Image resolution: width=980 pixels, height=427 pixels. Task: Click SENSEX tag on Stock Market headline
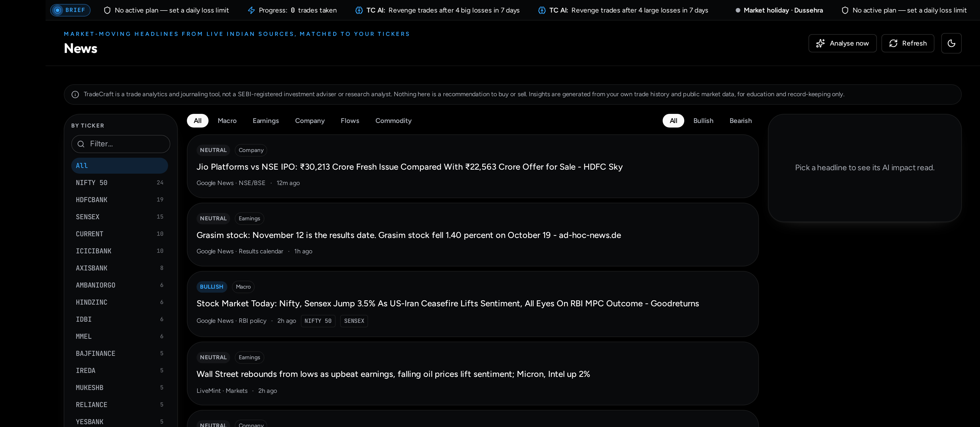pyautogui.click(x=354, y=321)
